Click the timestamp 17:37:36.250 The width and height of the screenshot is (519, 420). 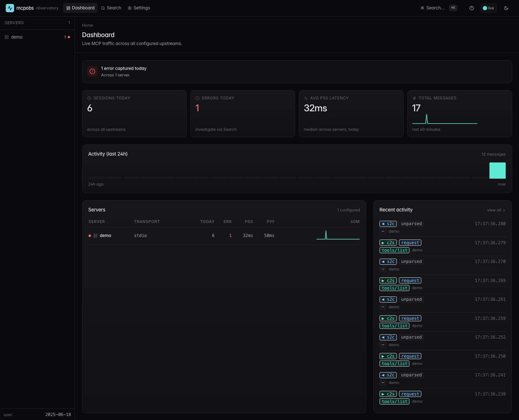click(x=490, y=356)
